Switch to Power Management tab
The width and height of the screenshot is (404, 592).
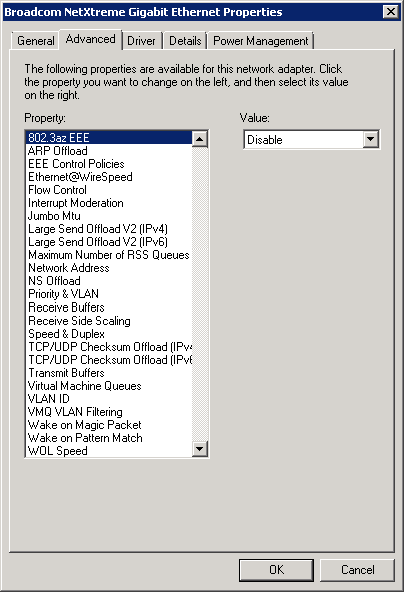point(261,41)
